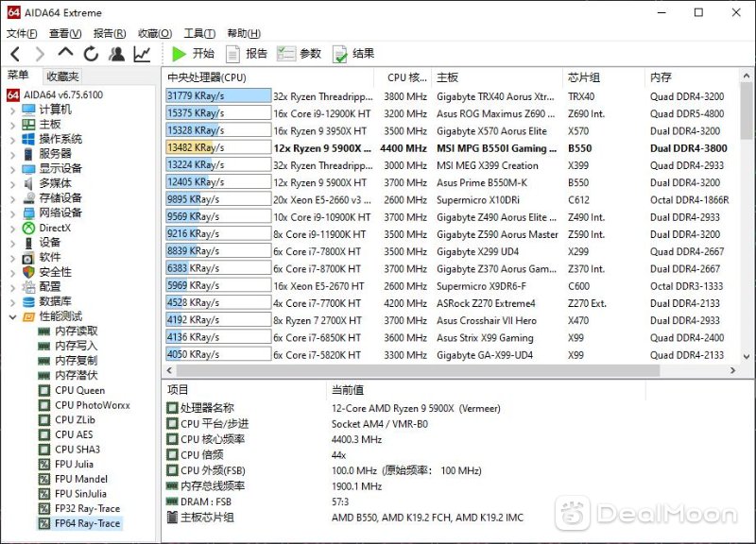Open the user manage icon in toolbar
Image resolution: width=756 pixels, height=544 pixels.
coord(116,54)
